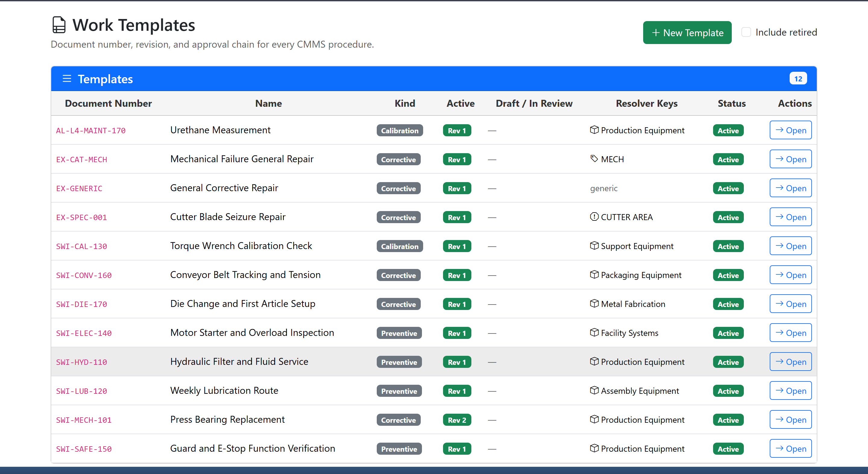Screen dimensions: 868x474
Task: Click Torque Wrench Calibration Check name
Action: point(241,246)
